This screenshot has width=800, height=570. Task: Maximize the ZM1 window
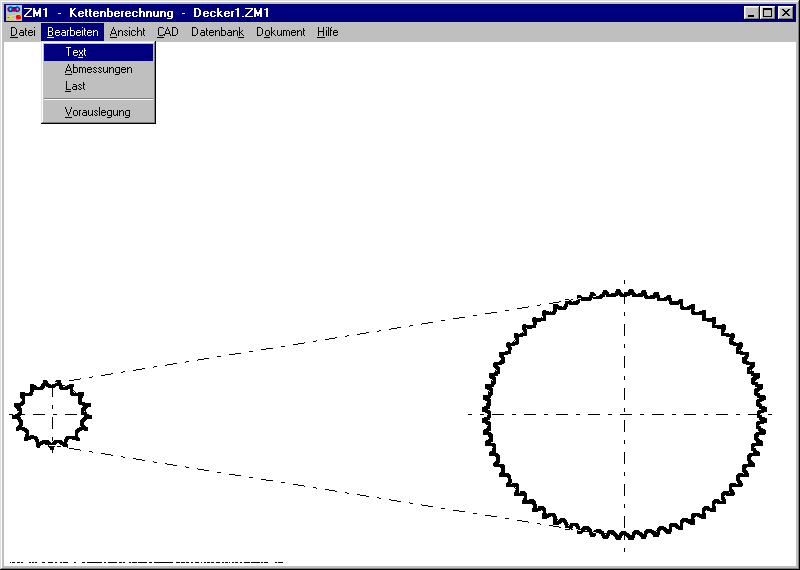tap(767, 13)
